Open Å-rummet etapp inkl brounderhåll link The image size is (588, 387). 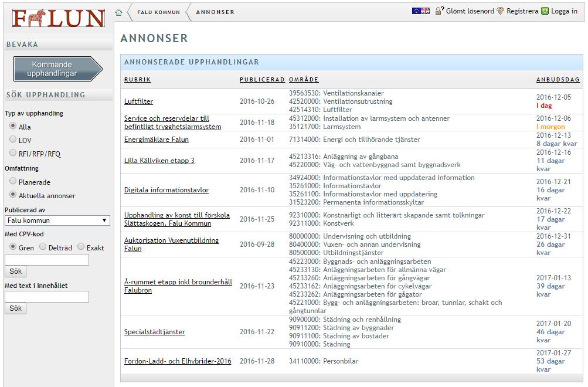pyautogui.click(x=178, y=286)
